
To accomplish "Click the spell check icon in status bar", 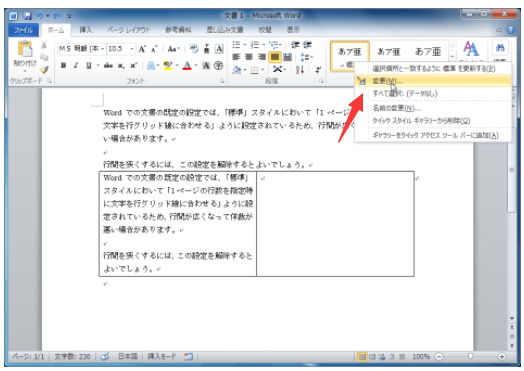I will pyautogui.click(x=105, y=357).
